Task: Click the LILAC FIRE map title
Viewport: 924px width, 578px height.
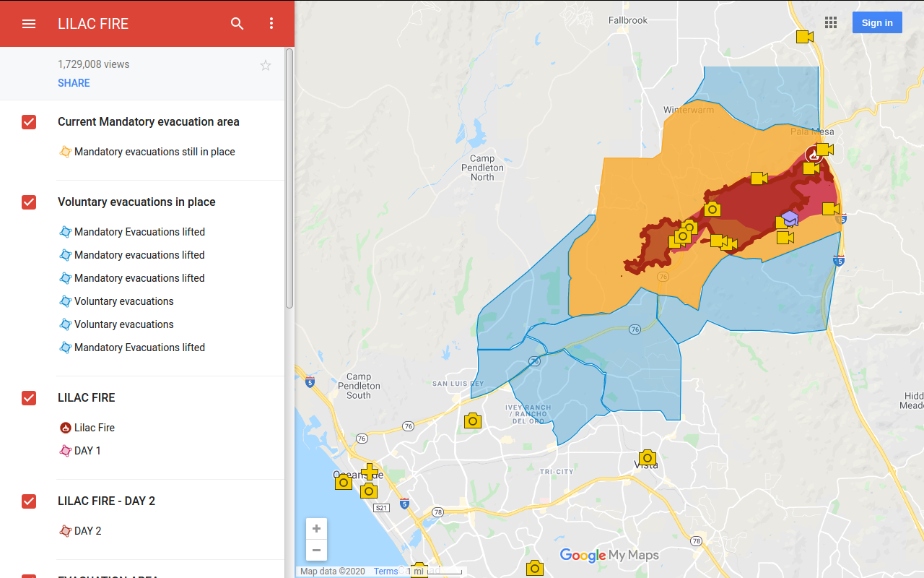Action: pos(93,24)
